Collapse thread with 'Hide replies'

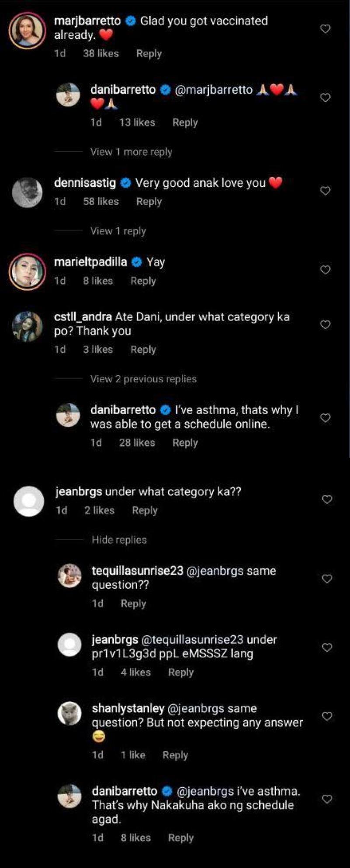click(x=119, y=540)
